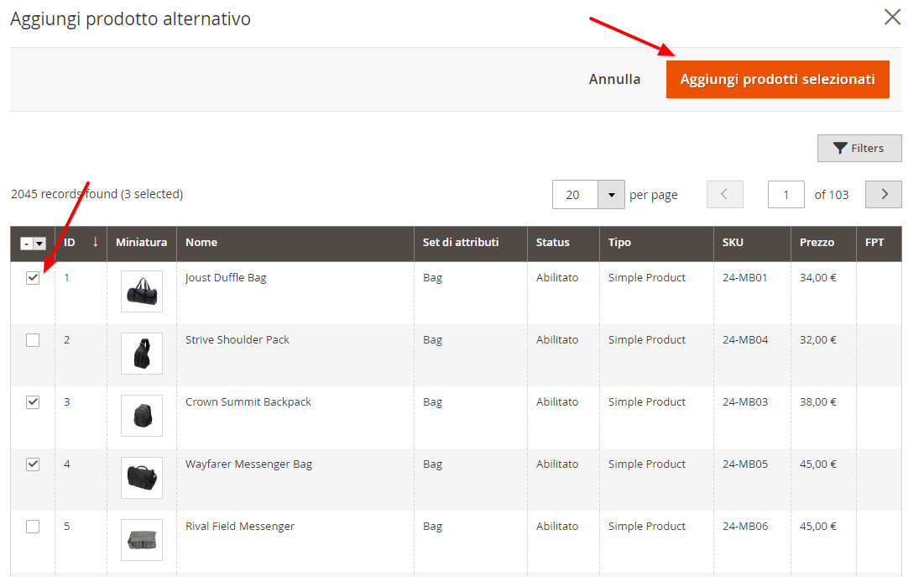The height and width of the screenshot is (577, 924).
Task: Click the name Wayfarer Messenger Bag
Action: pyautogui.click(x=248, y=464)
